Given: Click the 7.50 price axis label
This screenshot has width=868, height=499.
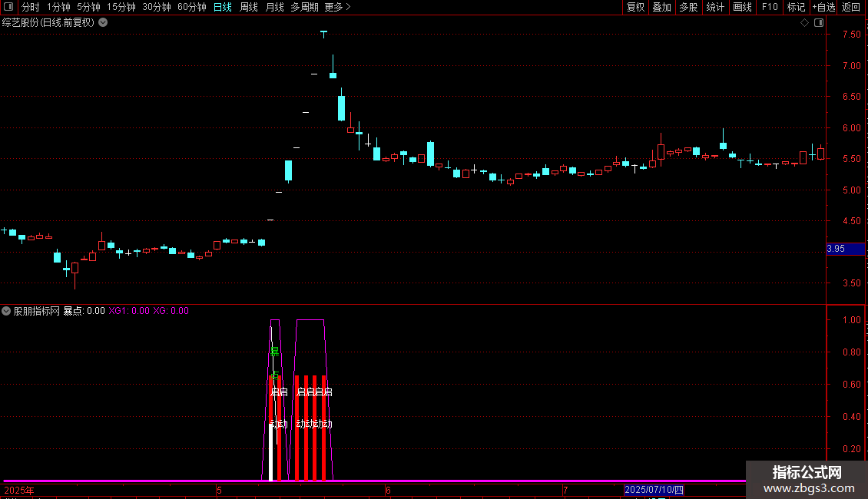Looking at the screenshot, I should point(851,35).
